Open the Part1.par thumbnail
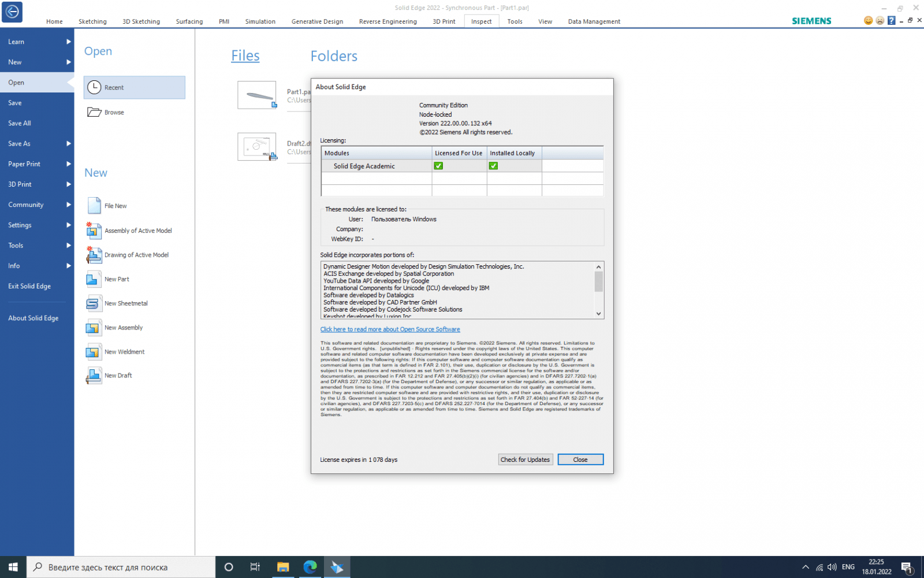924x578 pixels. pyautogui.click(x=257, y=95)
